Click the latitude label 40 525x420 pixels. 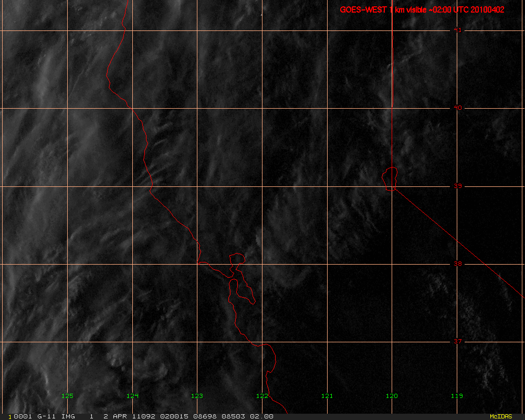coord(458,108)
